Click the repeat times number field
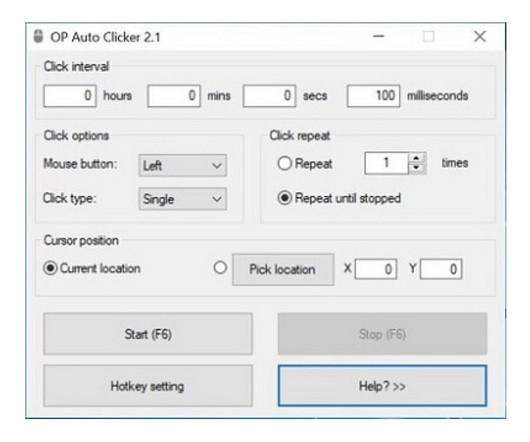530x442 pixels. 387,163
